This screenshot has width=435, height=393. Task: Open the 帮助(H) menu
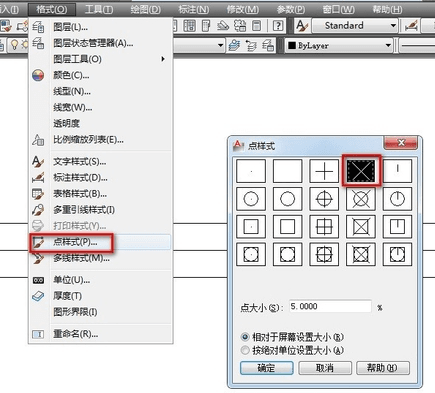[x=387, y=9]
